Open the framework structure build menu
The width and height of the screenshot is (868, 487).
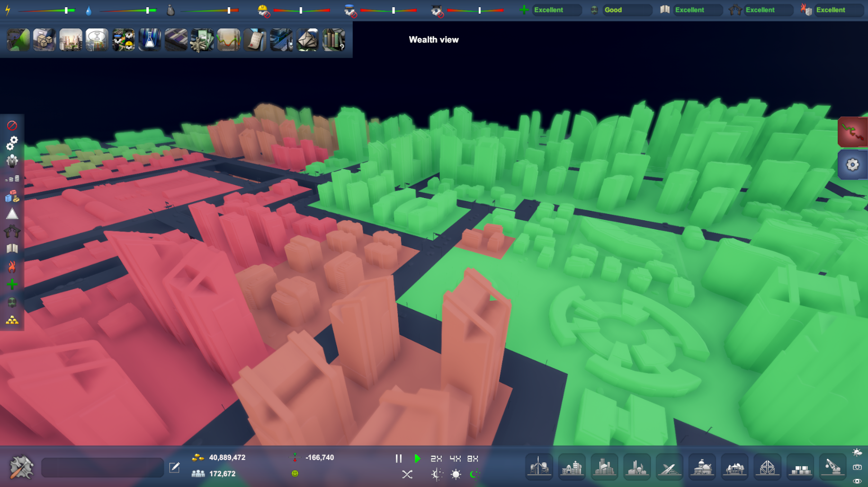(767, 467)
